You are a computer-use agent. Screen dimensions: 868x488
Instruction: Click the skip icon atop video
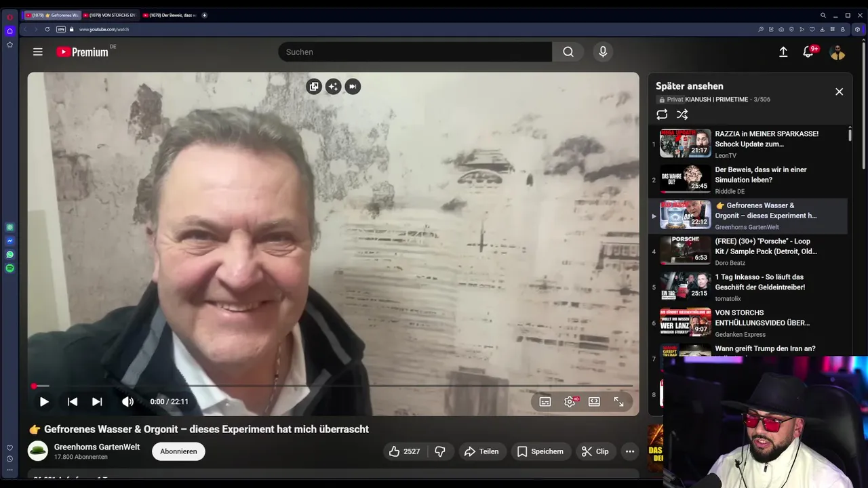point(353,86)
